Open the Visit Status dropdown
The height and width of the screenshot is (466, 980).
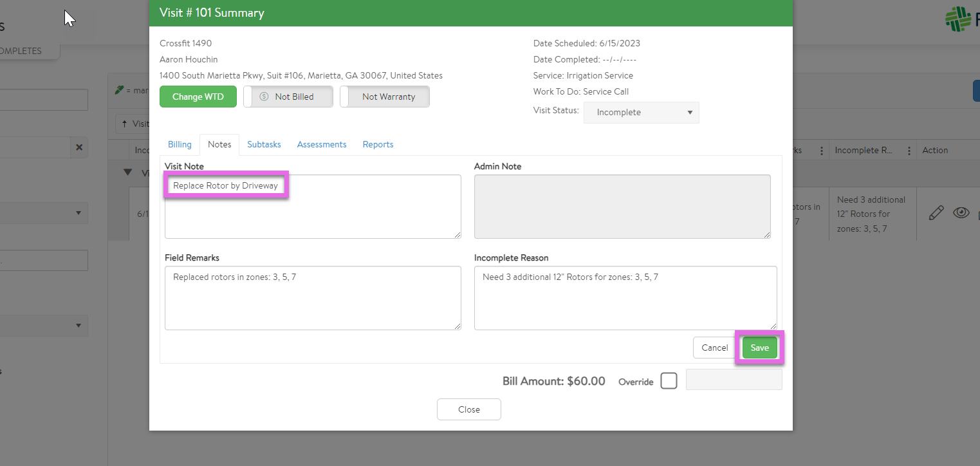641,113
